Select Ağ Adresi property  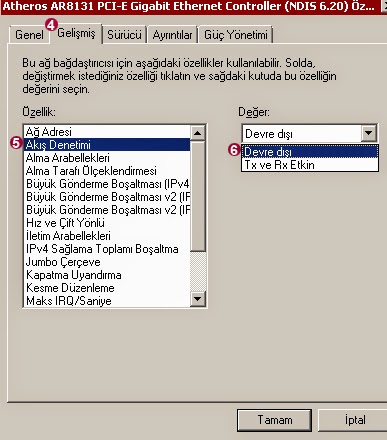pos(107,132)
